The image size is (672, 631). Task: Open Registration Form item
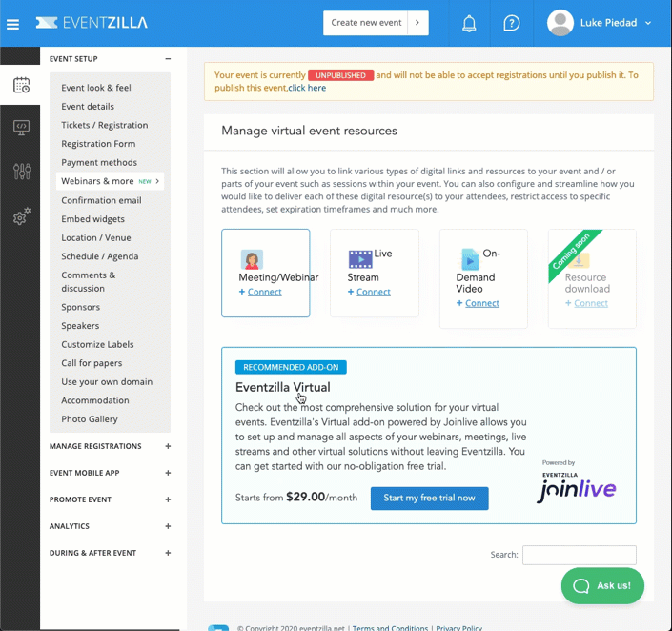point(98,144)
